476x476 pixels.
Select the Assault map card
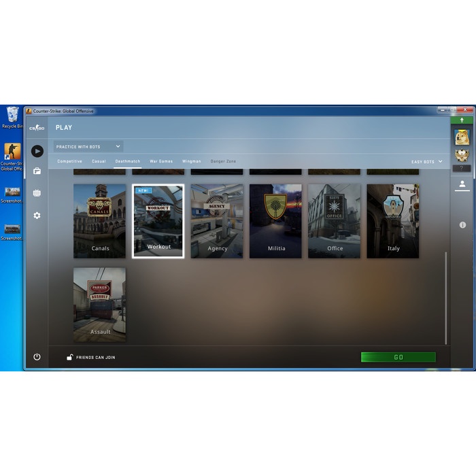(x=99, y=305)
